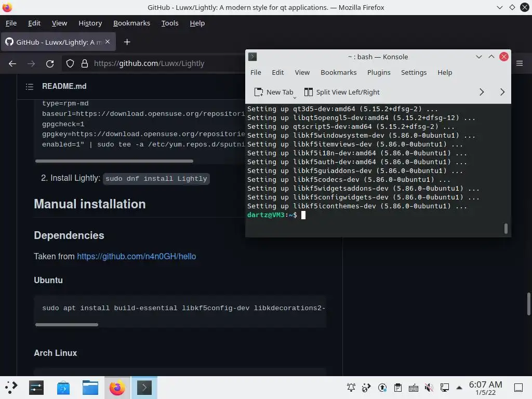532x399 pixels.
Task: Open README table of contents icon
Action: (x=30, y=87)
